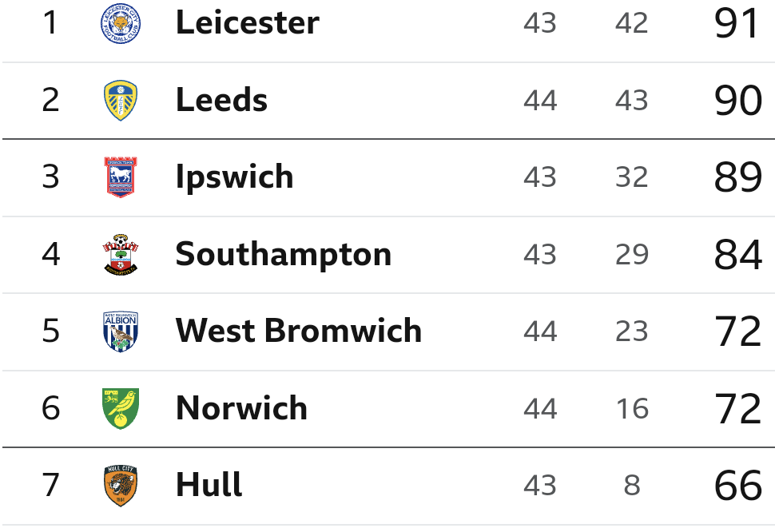Image resolution: width=775 pixels, height=532 pixels.
Task: Click the Hull City tiger crest
Action: 121,486
